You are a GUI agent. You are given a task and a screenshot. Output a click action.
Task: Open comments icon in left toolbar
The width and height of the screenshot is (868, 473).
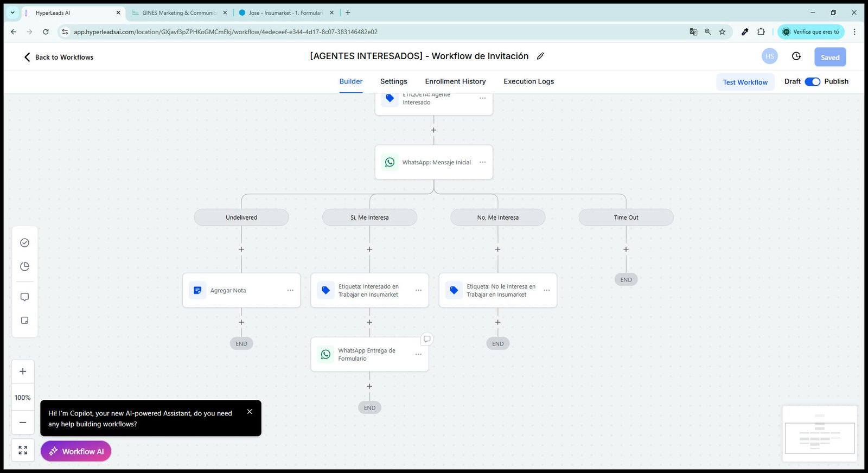click(x=24, y=297)
